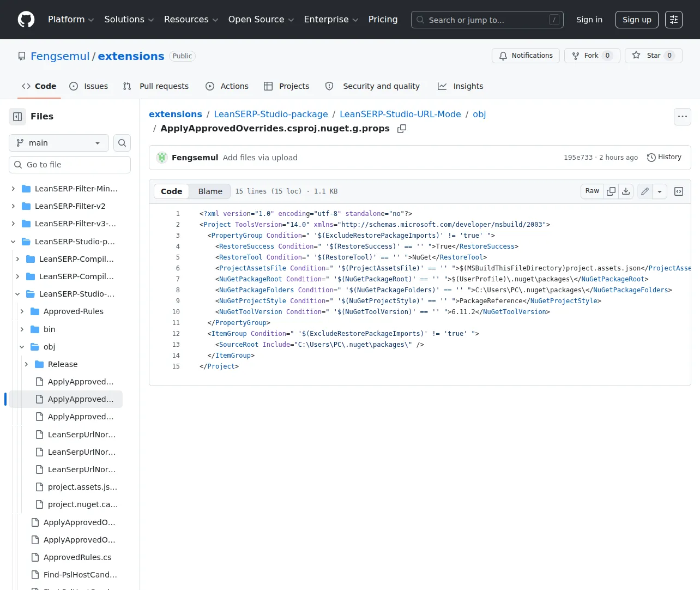Go to obj breadcrumb link

point(479,114)
